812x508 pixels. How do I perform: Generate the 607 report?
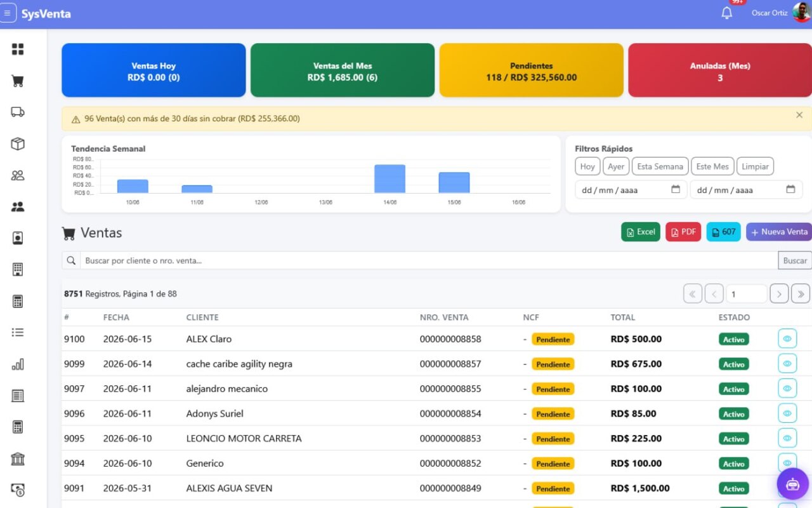click(724, 232)
